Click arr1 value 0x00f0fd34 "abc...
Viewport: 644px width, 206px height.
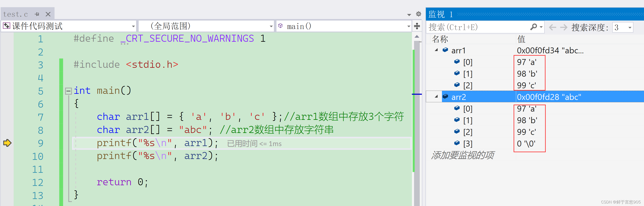[550, 51]
